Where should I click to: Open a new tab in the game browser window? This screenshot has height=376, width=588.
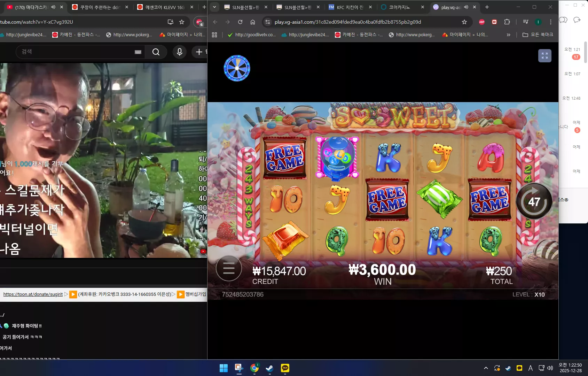(x=487, y=7)
